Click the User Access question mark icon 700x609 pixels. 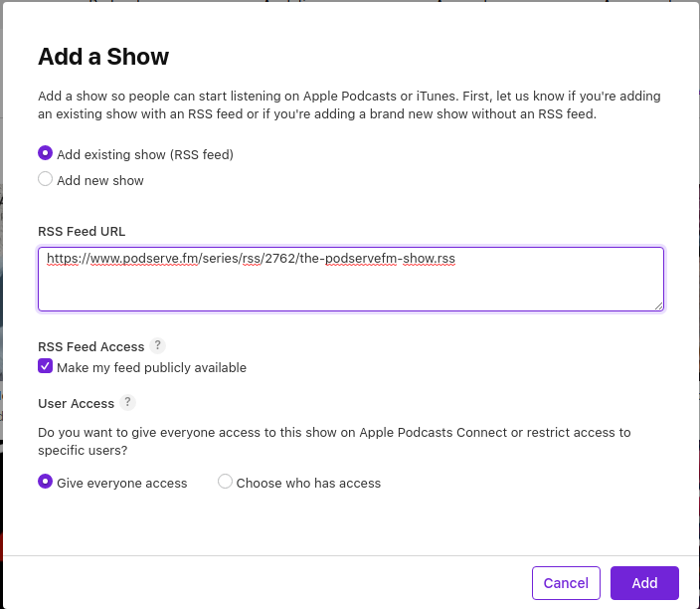pos(127,403)
